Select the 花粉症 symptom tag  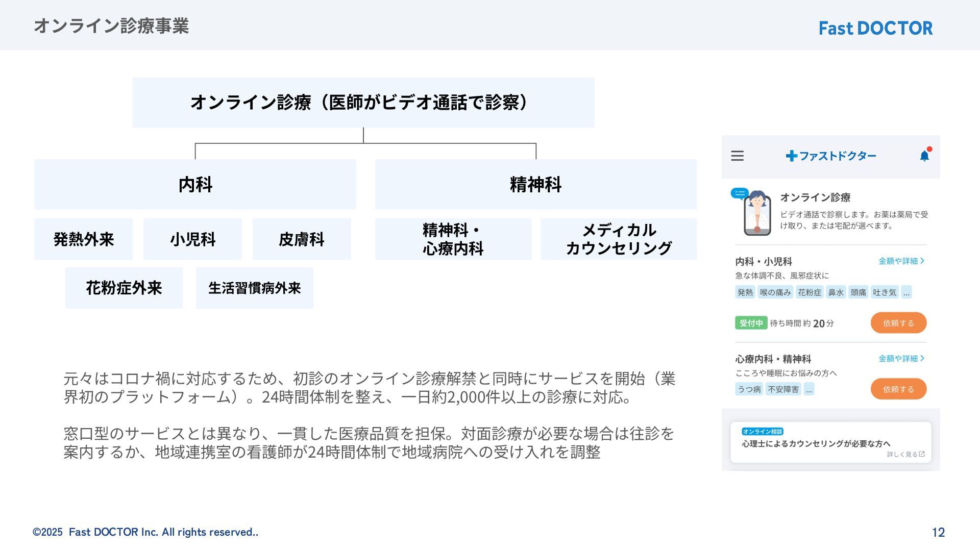810,292
